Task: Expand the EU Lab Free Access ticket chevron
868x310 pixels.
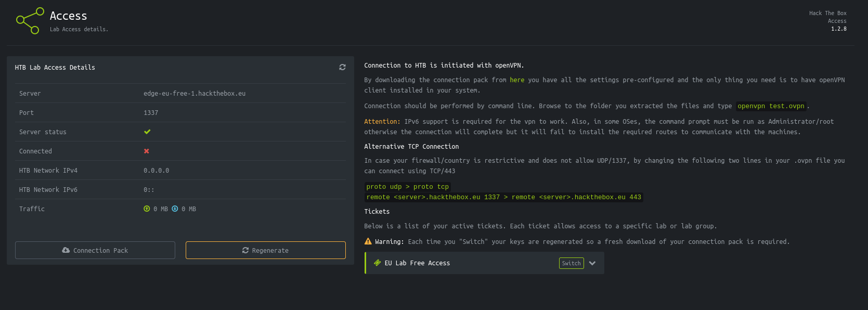Action: (x=592, y=263)
